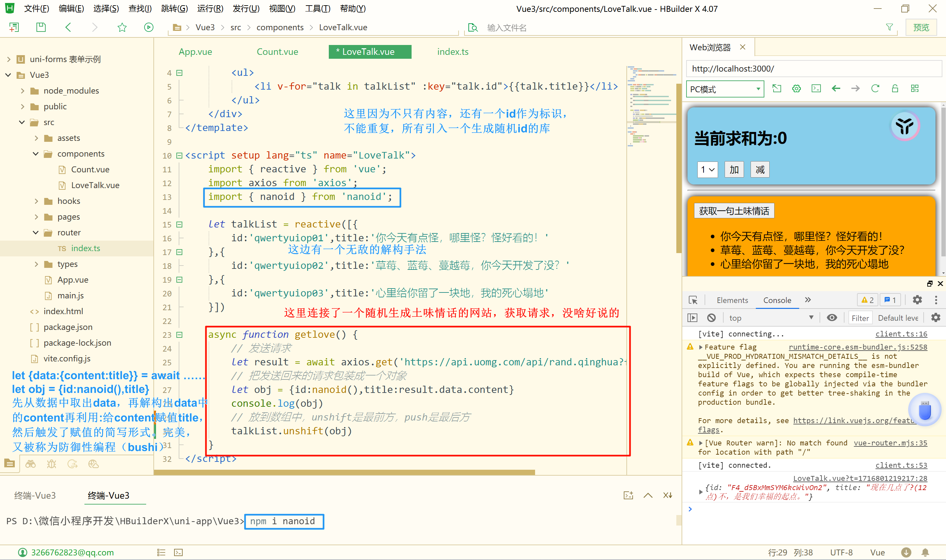This screenshot has width=946, height=560.
Task: Click the file filter funnel icon
Action: 890,27
